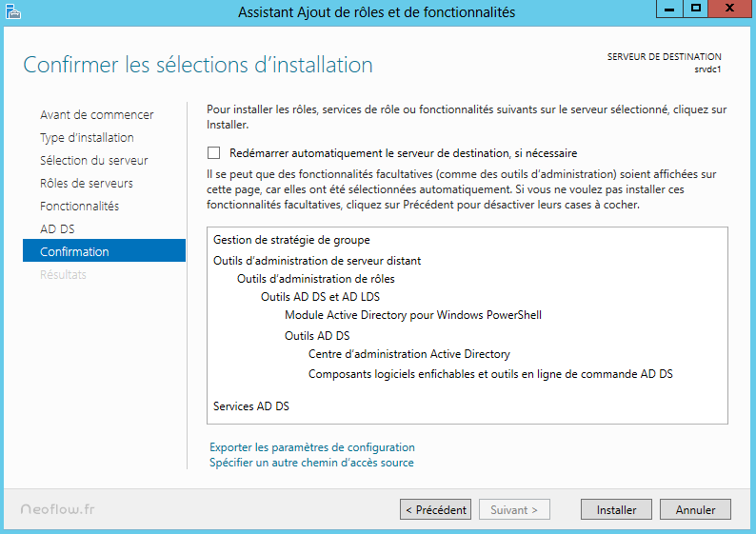The width and height of the screenshot is (756, 534).
Task: Click Exporter les paramètres de configuration link
Action: 312,446
